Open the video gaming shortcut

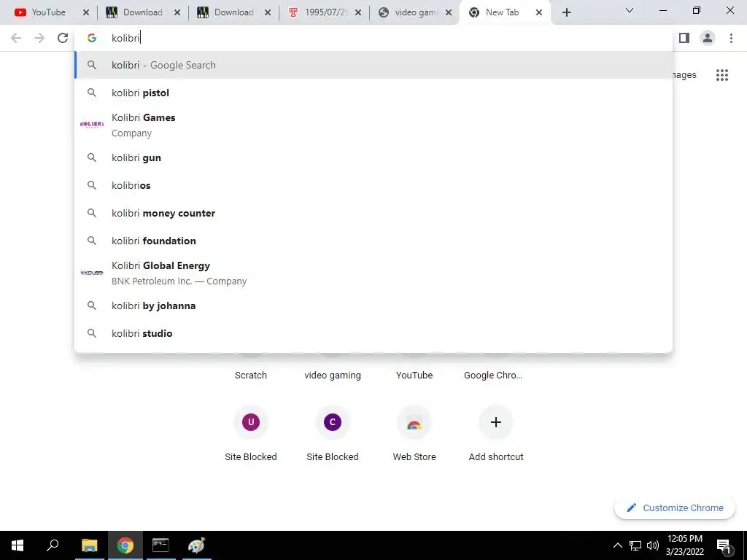[x=333, y=375]
